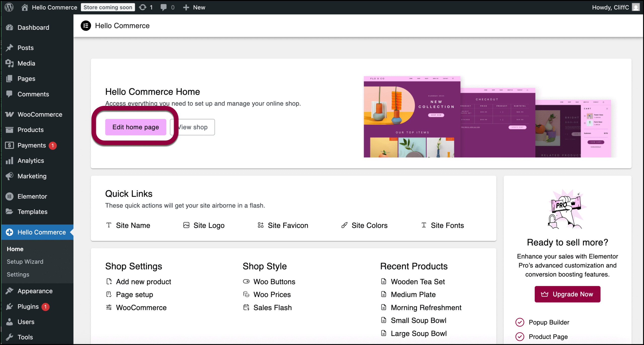This screenshot has width=644, height=345.
Task: Click the Payments dollar icon
Action: [x=10, y=145]
